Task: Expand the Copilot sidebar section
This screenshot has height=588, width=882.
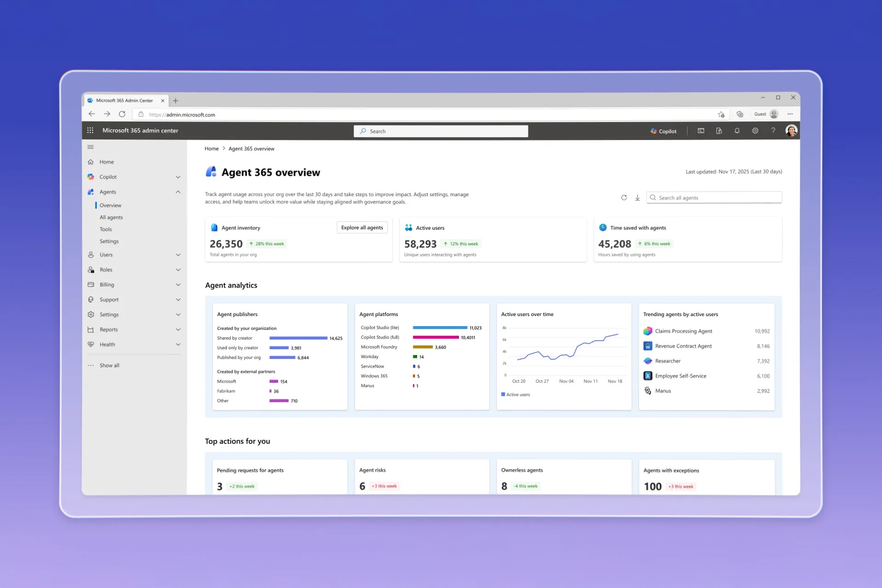Action: 178,177
